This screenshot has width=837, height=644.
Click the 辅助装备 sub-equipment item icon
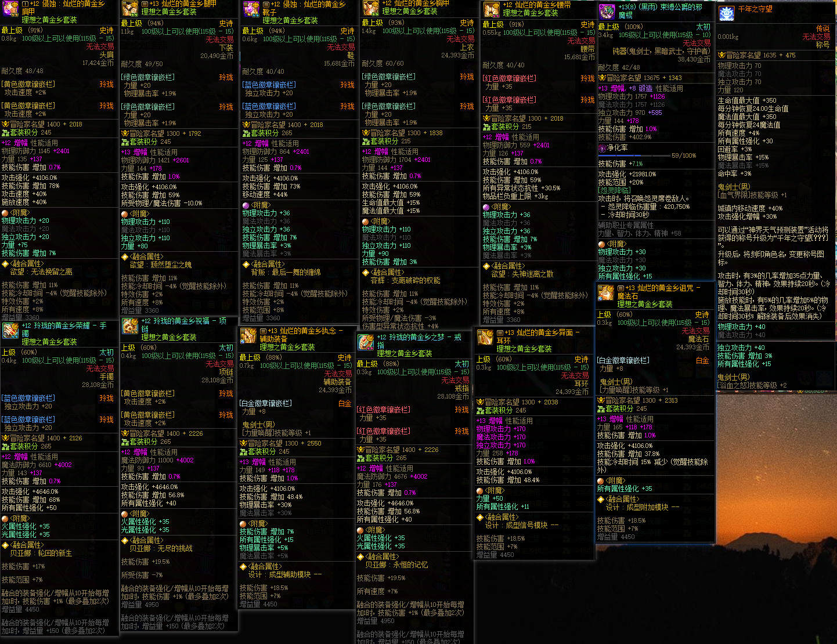248,335
